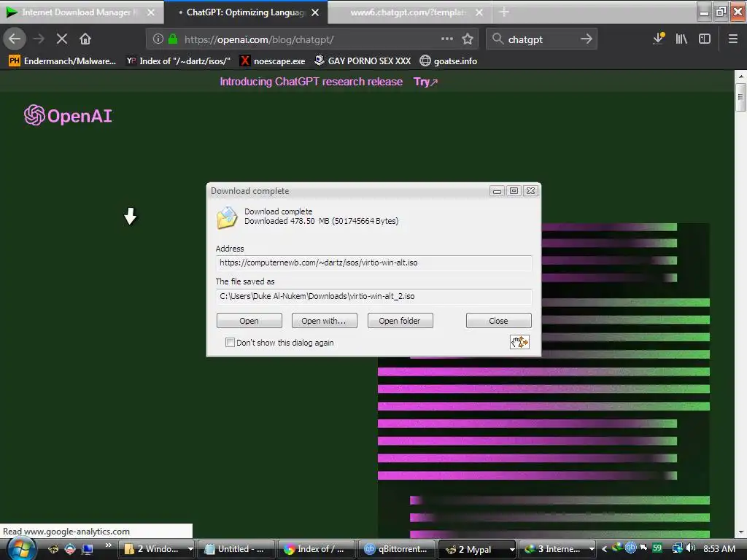Click the download Address field
The image size is (747, 560).
pos(374,262)
